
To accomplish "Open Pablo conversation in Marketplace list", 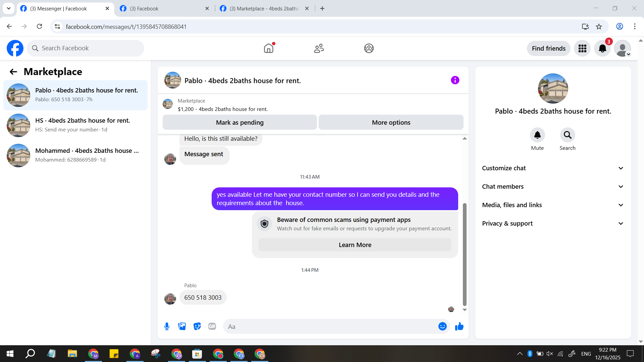I will (x=75, y=95).
